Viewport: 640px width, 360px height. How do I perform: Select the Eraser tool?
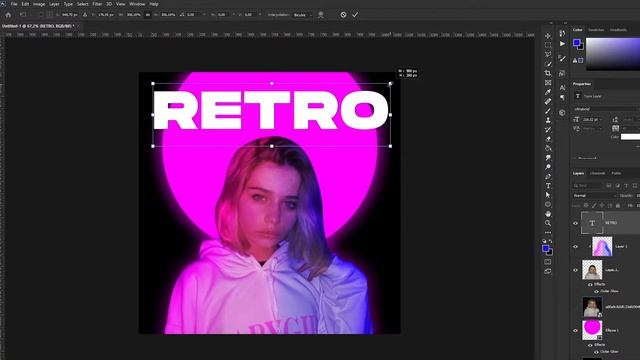548,139
